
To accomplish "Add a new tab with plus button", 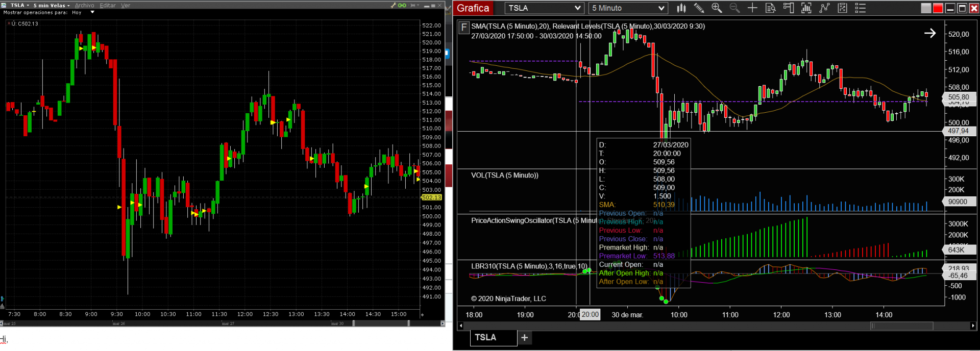I will click(524, 338).
